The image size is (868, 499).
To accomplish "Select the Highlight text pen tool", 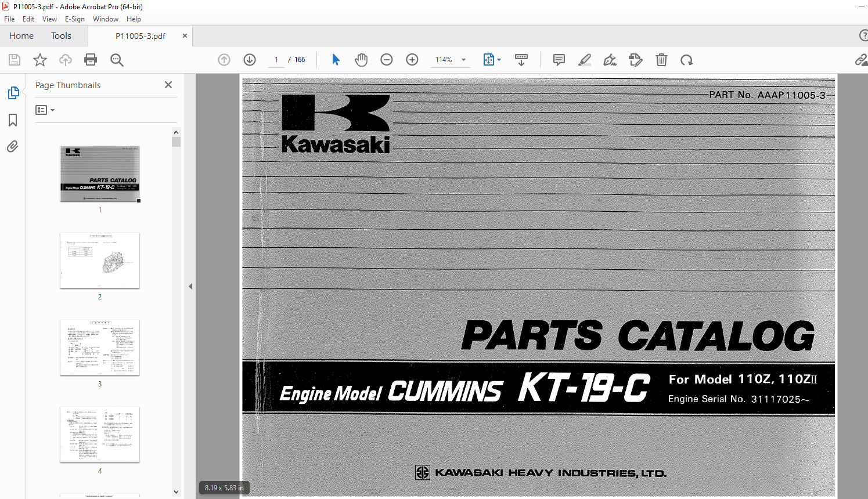I will point(585,60).
